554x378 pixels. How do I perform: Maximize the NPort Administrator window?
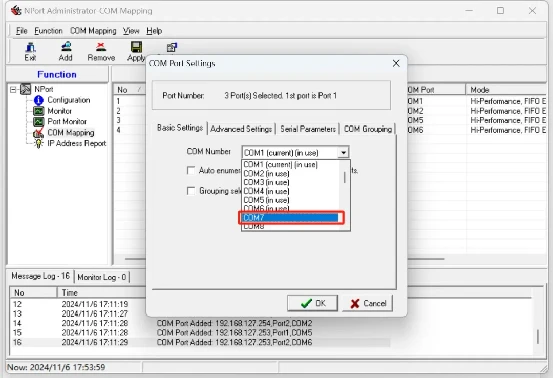coord(500,11)
